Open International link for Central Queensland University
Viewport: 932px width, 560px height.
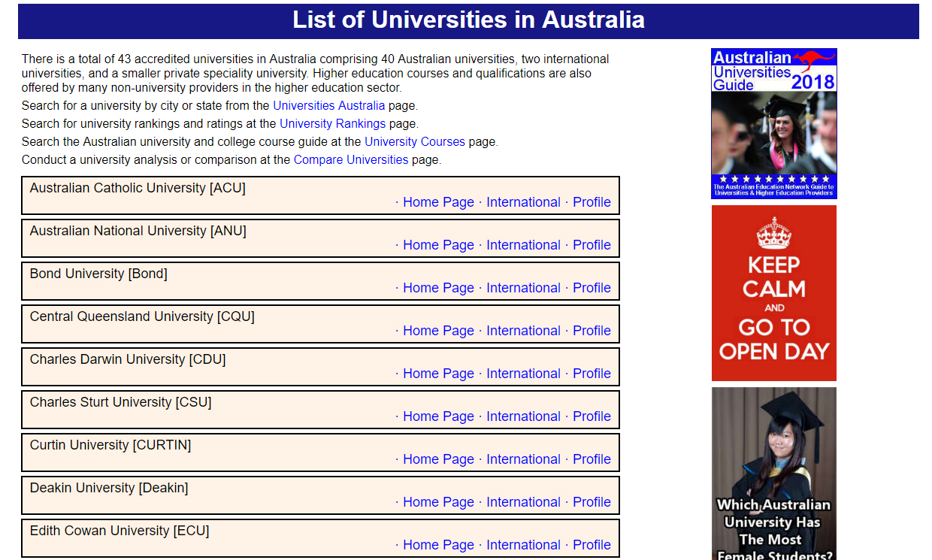tap(523, 331)
